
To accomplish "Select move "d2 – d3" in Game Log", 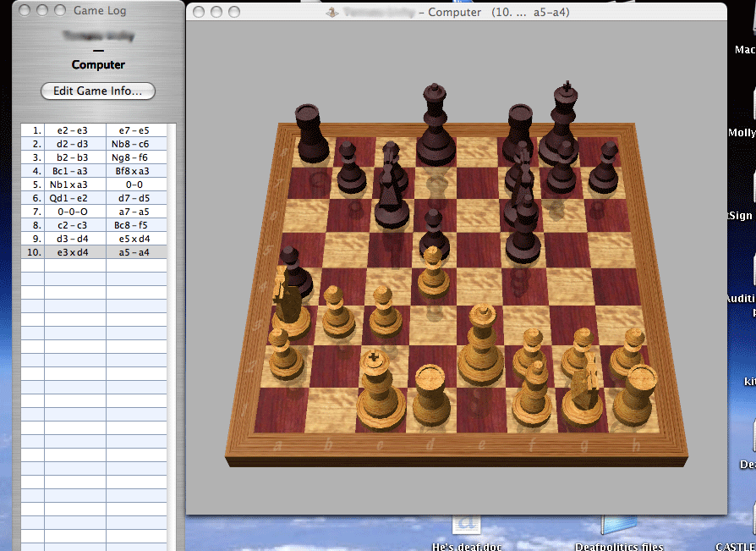I will (x=73, y=144).
